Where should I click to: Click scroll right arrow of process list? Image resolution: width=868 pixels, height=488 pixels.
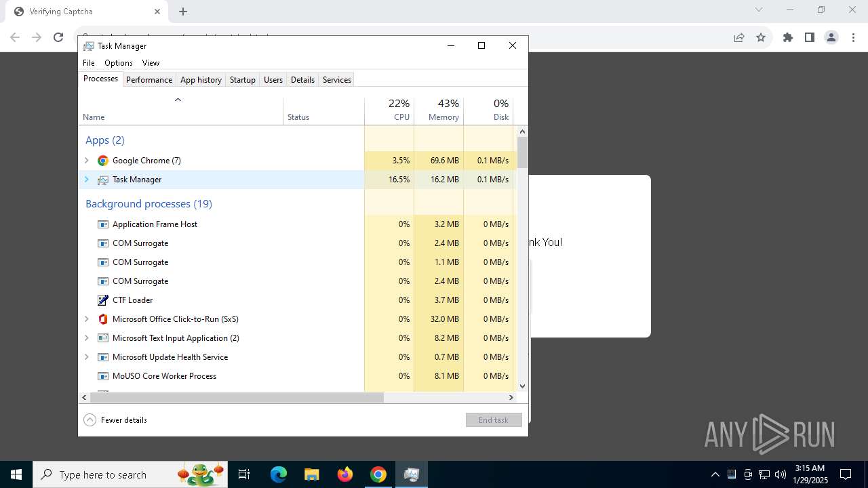pos(511,398)
